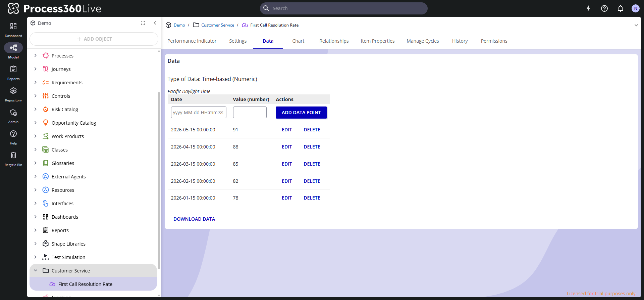644x300 pixels.
Task: Switch to the Performance Indicator tab
Action: 192,41
